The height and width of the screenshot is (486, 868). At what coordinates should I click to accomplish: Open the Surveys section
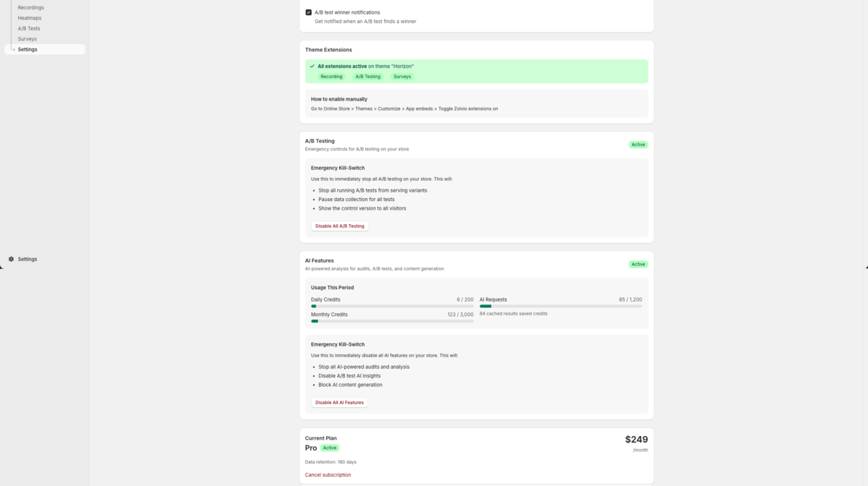(27, 38)
